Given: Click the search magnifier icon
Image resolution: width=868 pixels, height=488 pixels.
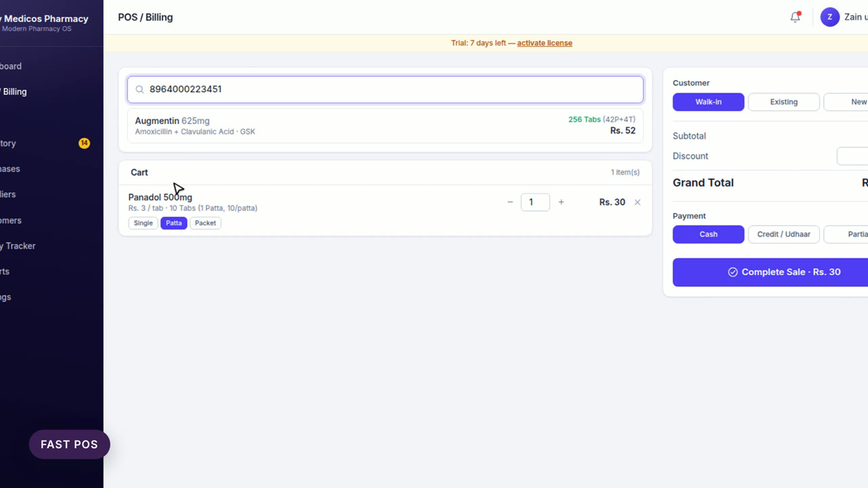Looking at the screenshot, I should tap(140, 89).
